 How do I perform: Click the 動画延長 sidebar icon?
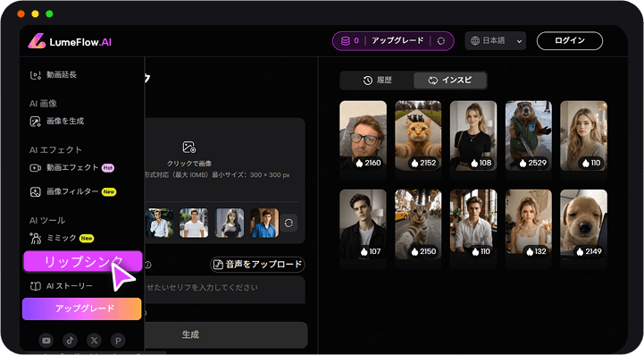(x=36, y=75)
